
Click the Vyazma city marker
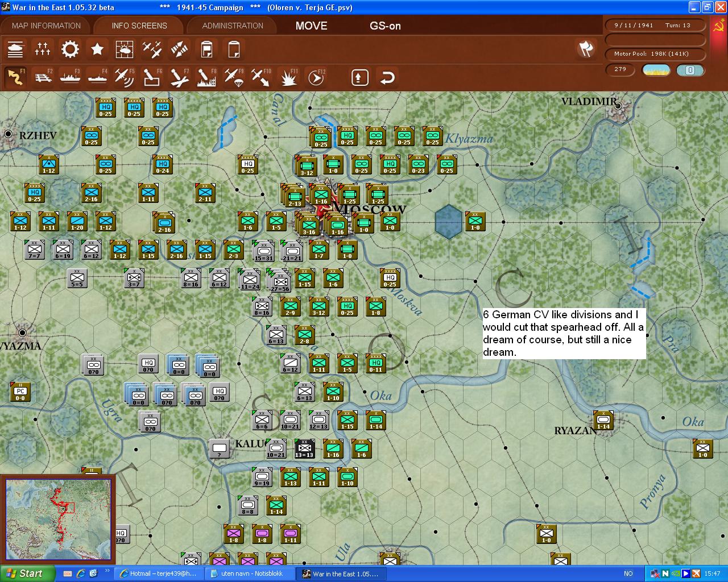click(22, 332)
